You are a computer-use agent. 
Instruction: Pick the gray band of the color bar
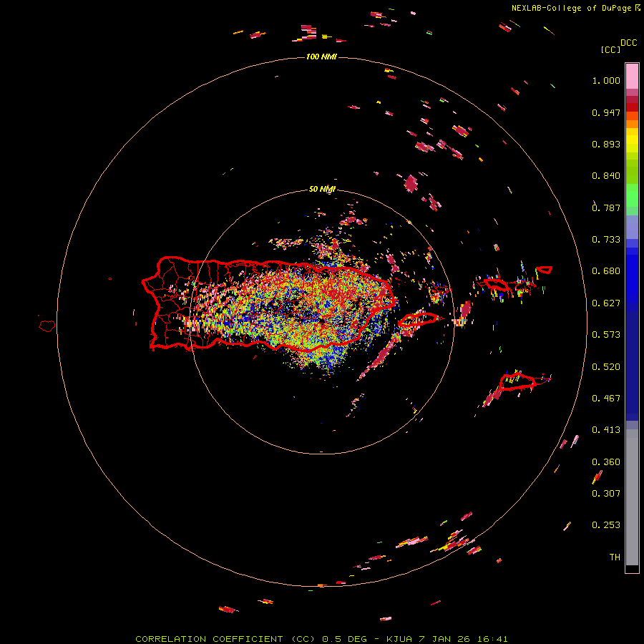pyautogui.click(x=632, y=497)
